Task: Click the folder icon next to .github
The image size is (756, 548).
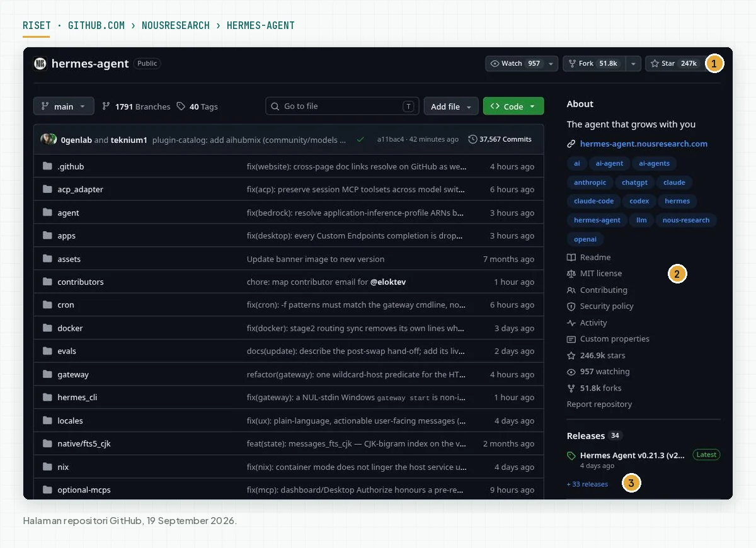Action: tap(47, 166)
